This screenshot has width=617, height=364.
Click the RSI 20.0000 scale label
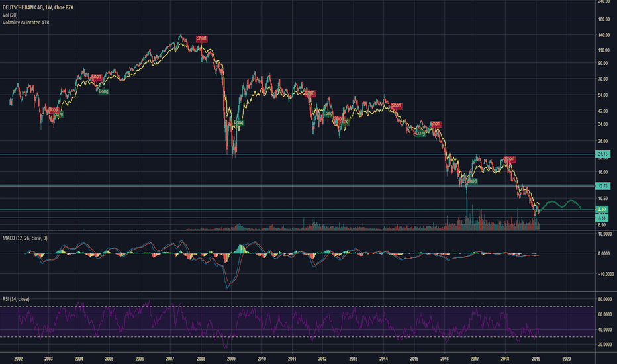tap(605, 345)
